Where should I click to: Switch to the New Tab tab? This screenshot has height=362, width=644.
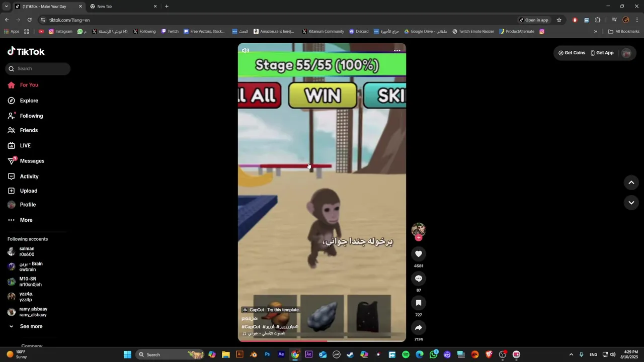[x=123, y=7]
